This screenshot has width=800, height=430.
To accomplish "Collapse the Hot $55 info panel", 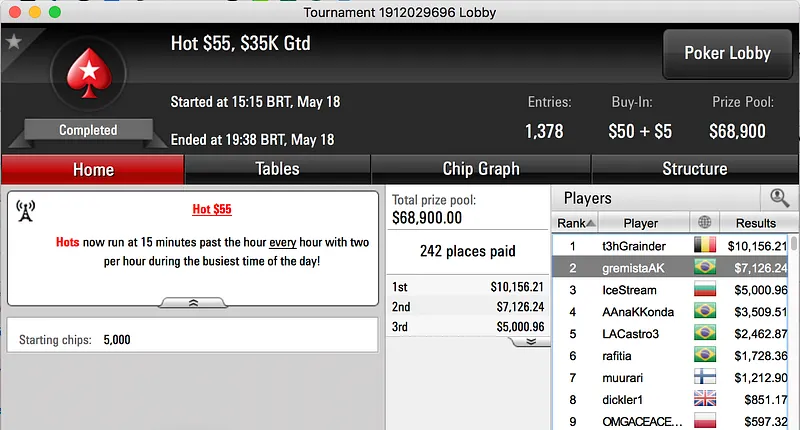I will click(x=193, y=301).
